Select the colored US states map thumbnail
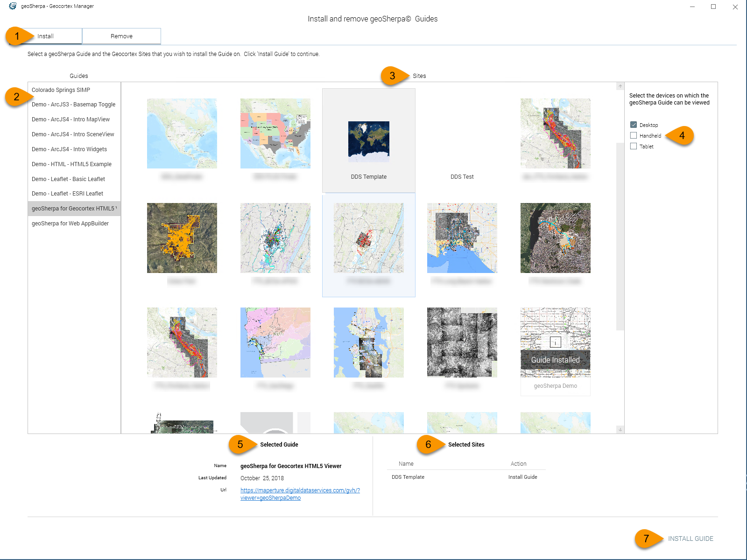This screenshot has width=747, height=560. 275,133
